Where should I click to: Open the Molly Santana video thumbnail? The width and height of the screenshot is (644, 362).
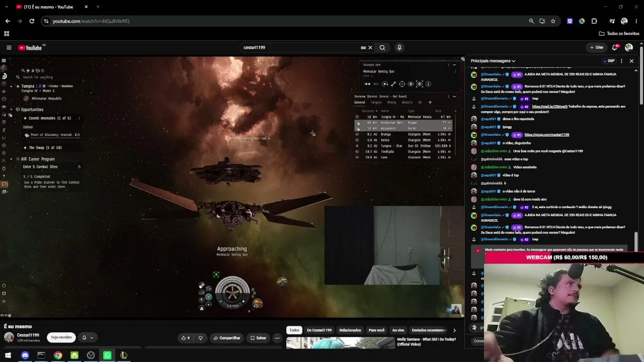(x=341, y=343)
